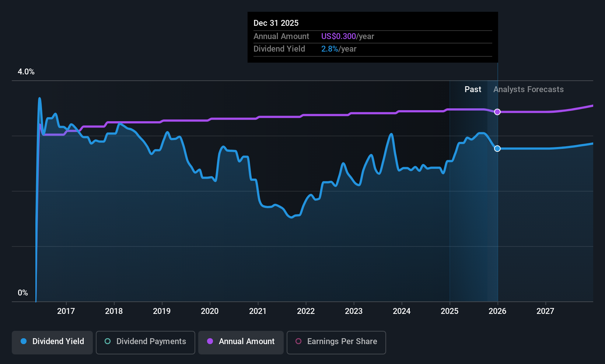Click the 2017 x-axis label
The width and height of the screenshot is (605, 364).
[66, 311]
